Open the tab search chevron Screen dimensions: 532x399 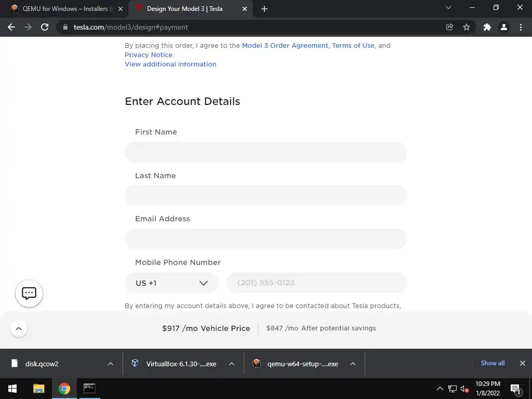tap(448, 7)
